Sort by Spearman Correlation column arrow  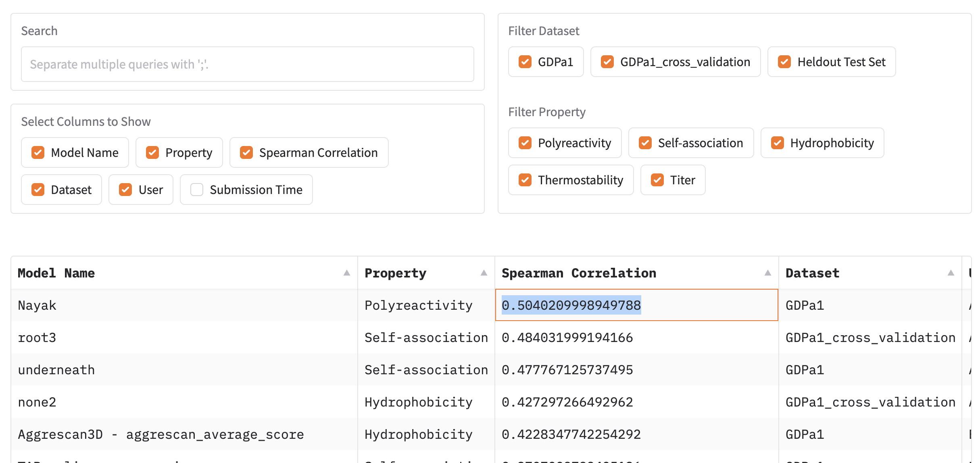tap(767, 273)
